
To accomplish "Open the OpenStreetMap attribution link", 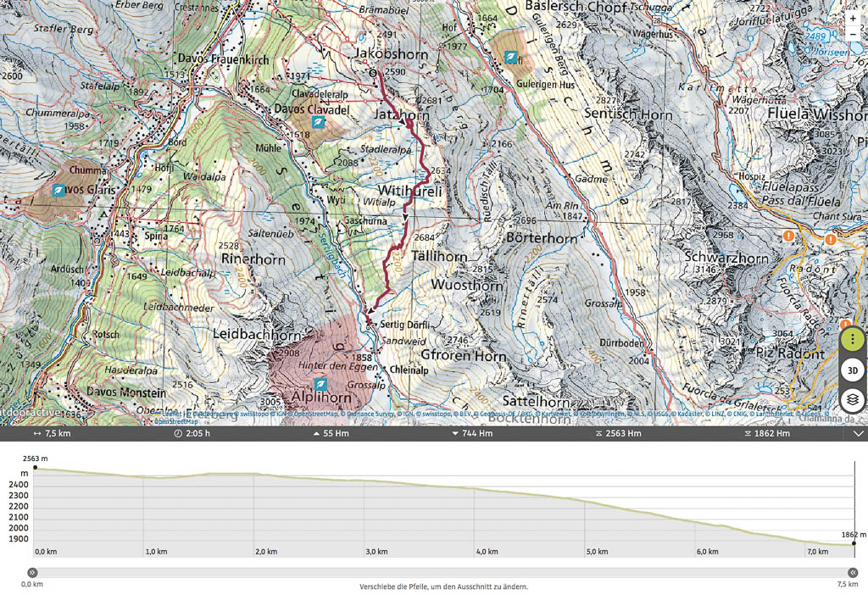I will click(177, 421).
